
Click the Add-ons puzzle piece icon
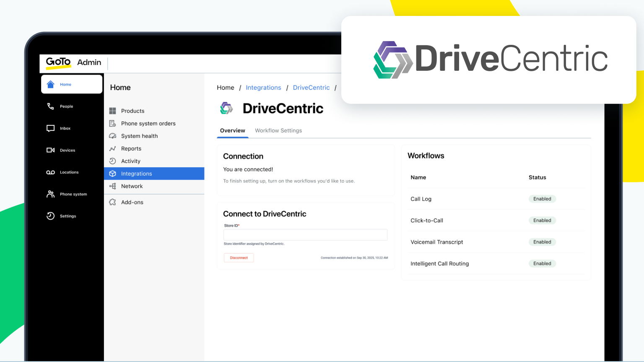click(x=112, y=202)
